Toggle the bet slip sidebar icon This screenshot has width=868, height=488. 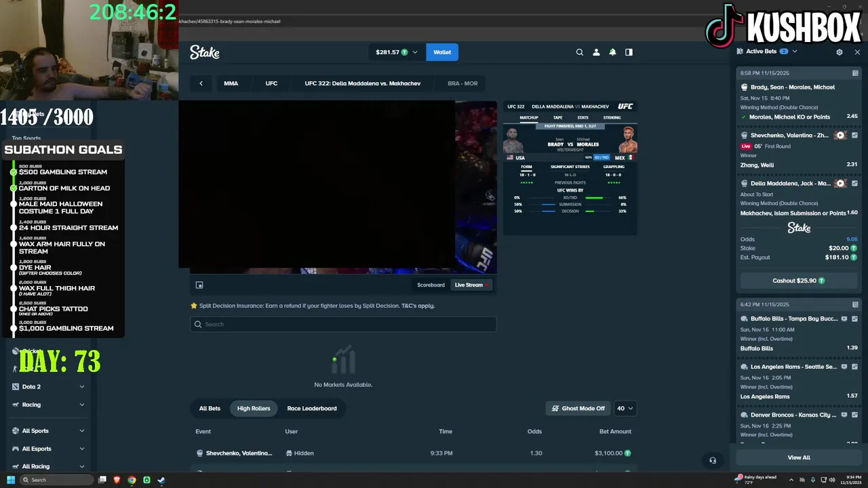point(629,52)
